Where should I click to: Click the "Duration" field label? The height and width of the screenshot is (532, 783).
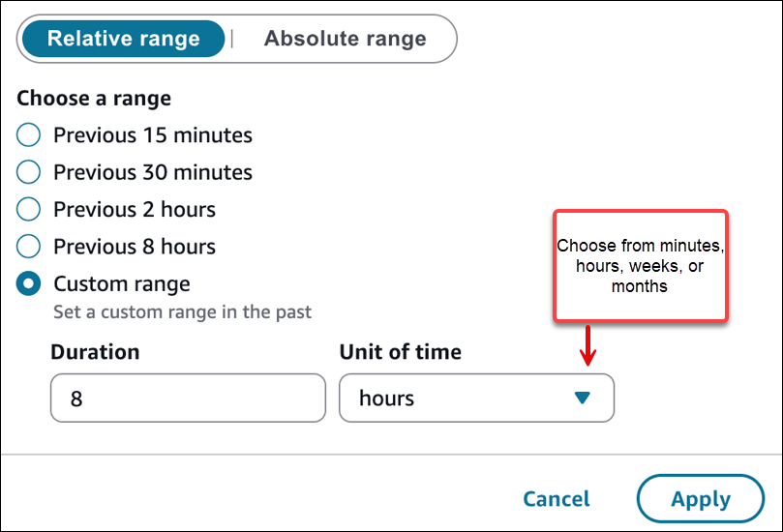point(95,352)
